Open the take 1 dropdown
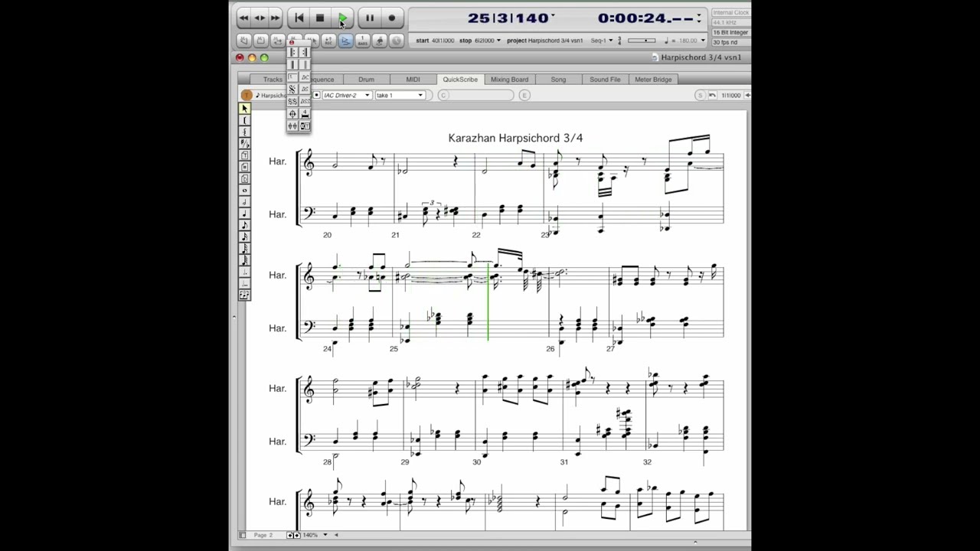The height and width of the screenshot is (551, 980). [400, 95]
